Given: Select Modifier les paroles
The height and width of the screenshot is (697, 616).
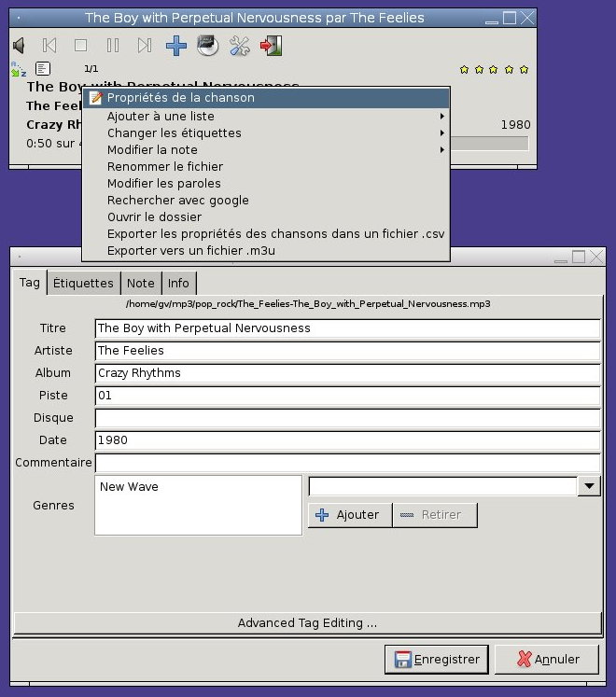Looking at the screenshot, I should click(x=266, y=184).
